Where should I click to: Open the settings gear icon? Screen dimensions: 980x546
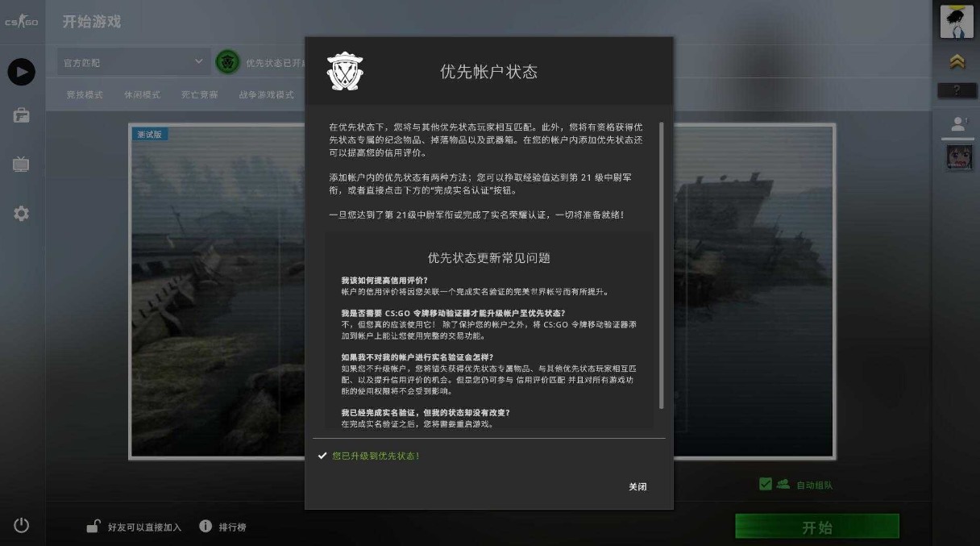pyautogui.click(x=21, y=214)
